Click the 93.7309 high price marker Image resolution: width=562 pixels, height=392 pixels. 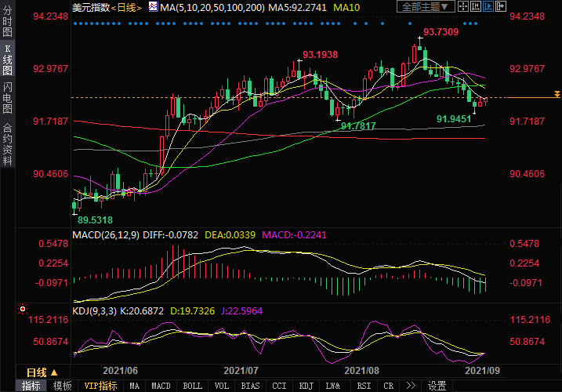[441, 32]
